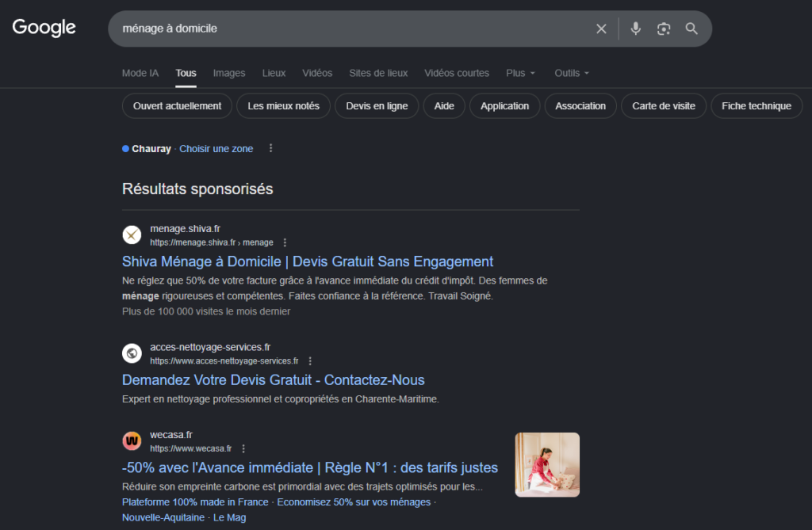Image resolution: width=812 pixels, height=530 pixels.
Task: Click the https://menage.shiva.fr › menage URL
Action: 212,242
